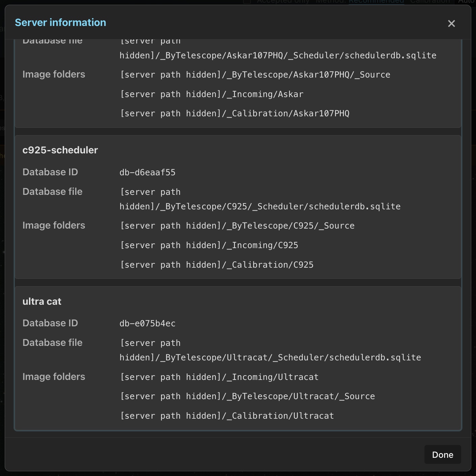This screenshot has height=476, width=476.
Task: Click Database file label under ultra cat
Action: 53,343
